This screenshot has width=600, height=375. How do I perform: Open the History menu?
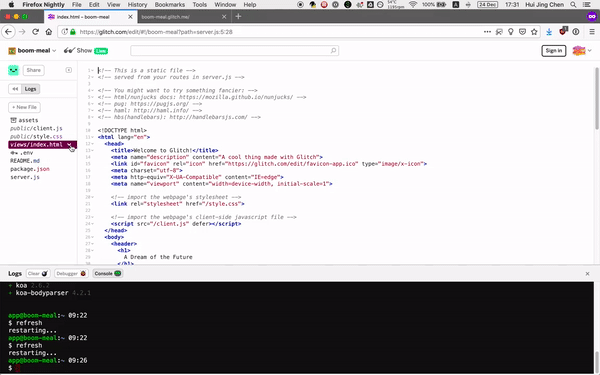tap(137, 5)
